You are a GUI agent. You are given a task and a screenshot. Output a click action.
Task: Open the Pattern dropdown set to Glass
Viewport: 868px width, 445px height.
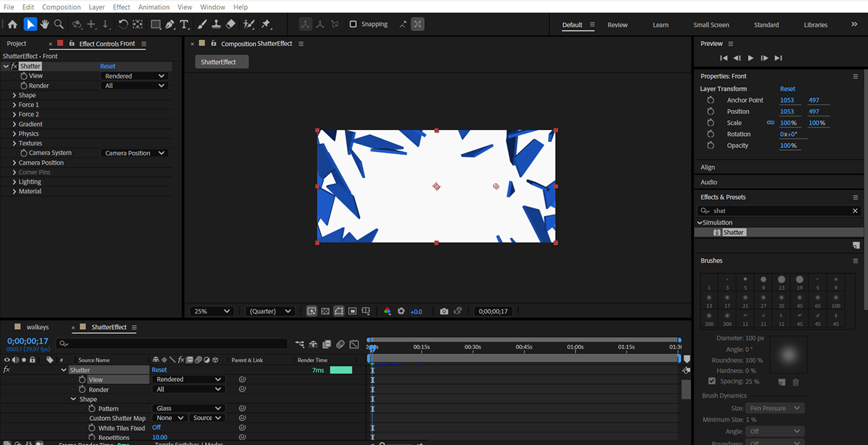188,408
